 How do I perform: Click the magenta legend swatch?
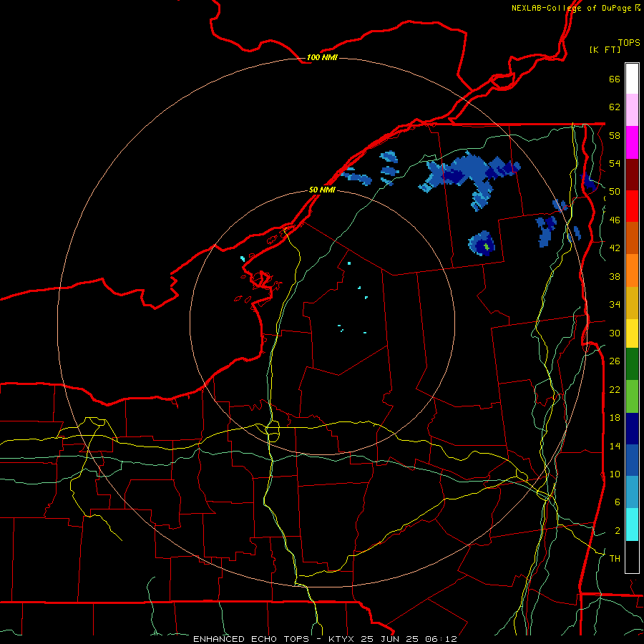pos(632,142)
